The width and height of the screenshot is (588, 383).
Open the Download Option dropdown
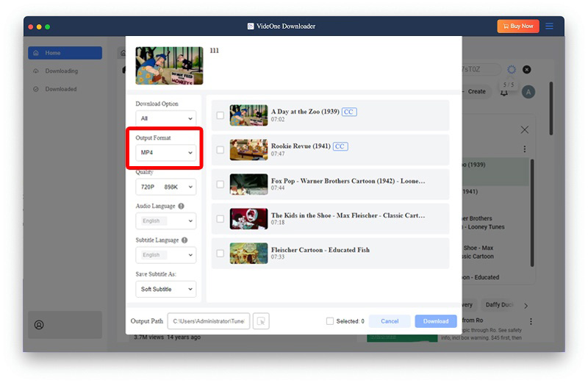[x=166, y=118]
